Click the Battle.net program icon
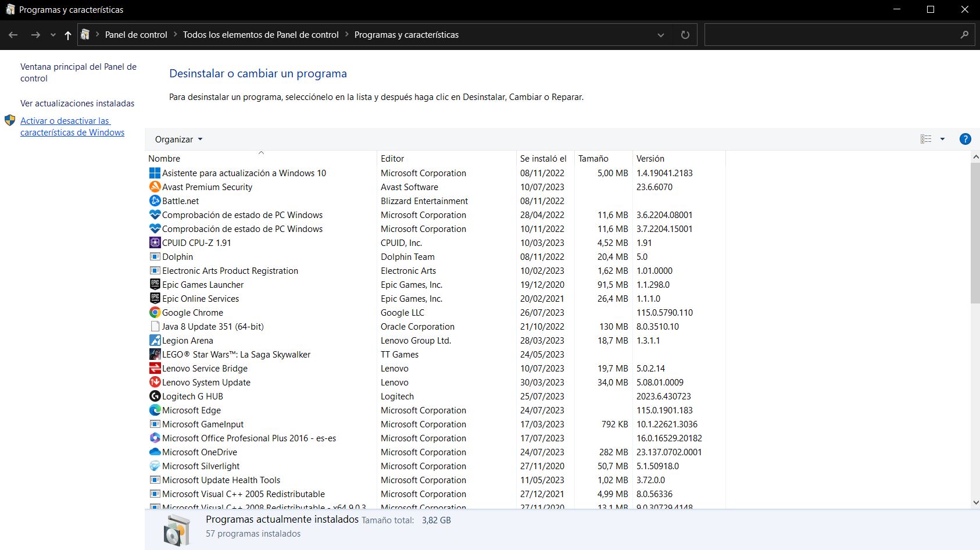Image resolution: width=980 pixels, height=550 pixels. (155, 201)
